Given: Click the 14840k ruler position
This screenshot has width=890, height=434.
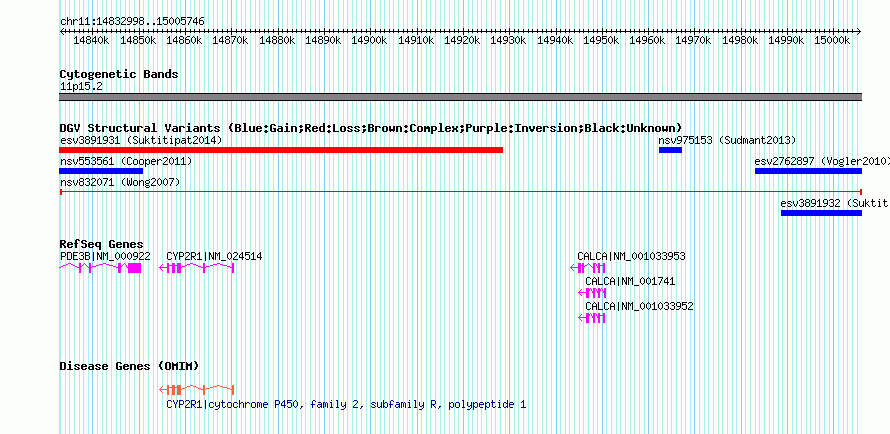Looking at the screenshot, I should [x=90, y=40].
